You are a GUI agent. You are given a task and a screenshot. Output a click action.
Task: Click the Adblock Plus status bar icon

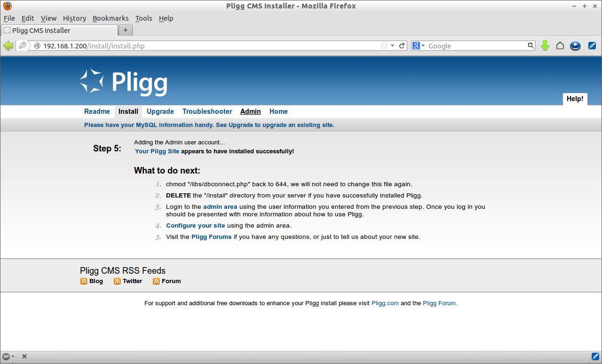[x=6, y=356]
